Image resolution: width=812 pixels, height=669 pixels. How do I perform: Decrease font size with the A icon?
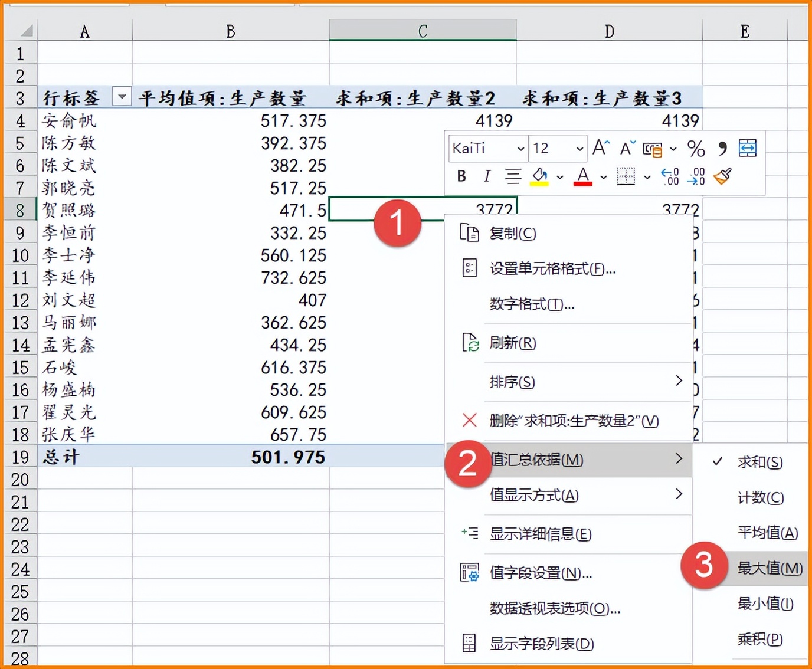pos(626,149)
